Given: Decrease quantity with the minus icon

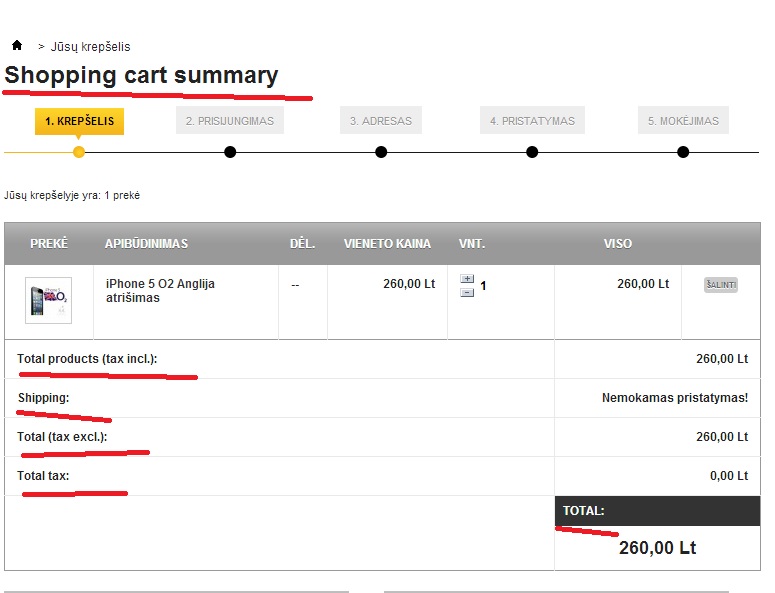Looking at the screenshot, I should [x=467, y=292].
